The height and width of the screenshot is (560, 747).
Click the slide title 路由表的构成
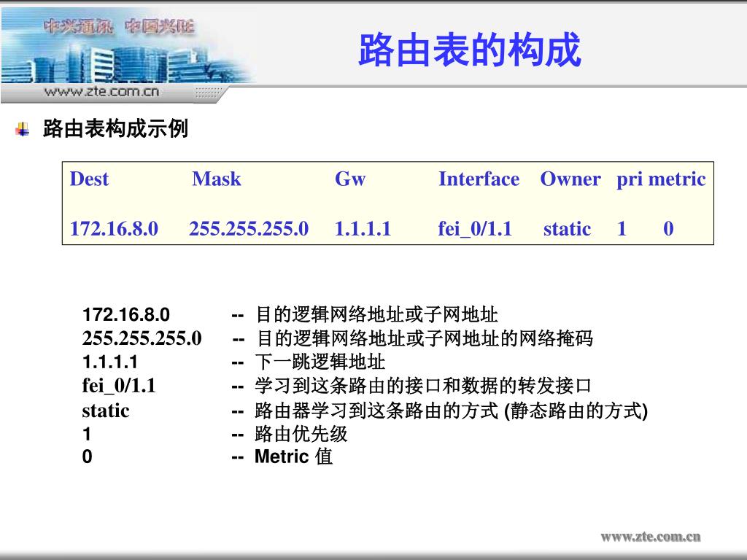click(470, 50)
